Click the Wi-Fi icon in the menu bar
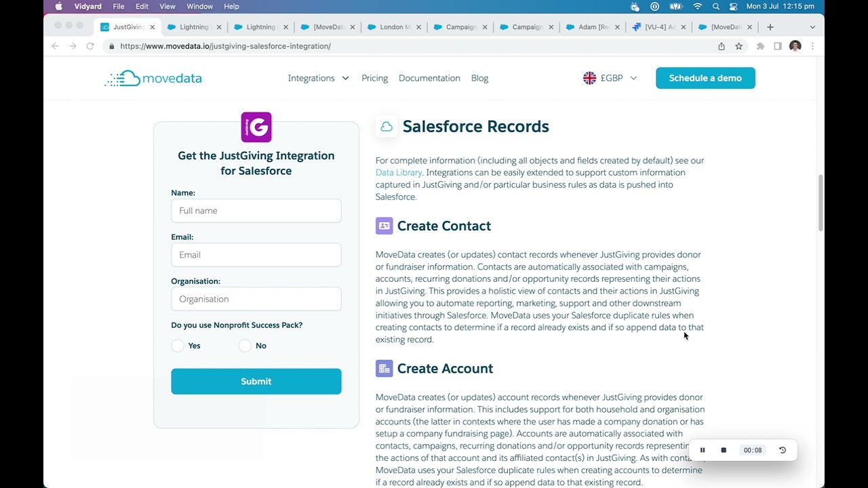The height and width of the screenshot is (488, 868). pos(697,6)
